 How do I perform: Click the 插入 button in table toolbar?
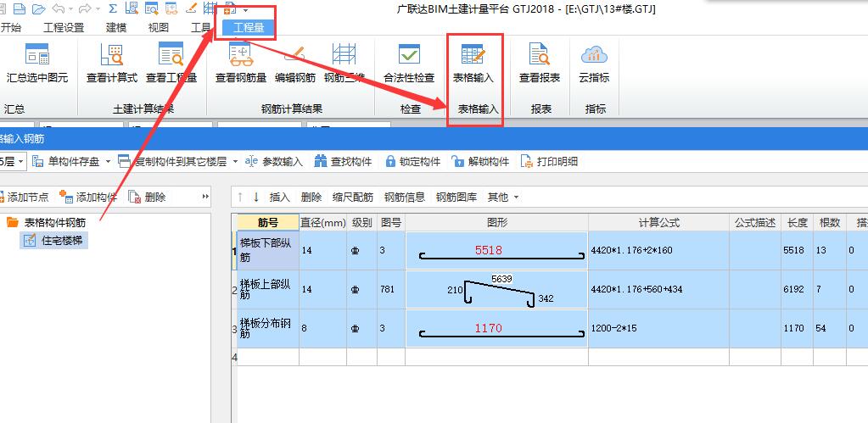tap(279, 197)
